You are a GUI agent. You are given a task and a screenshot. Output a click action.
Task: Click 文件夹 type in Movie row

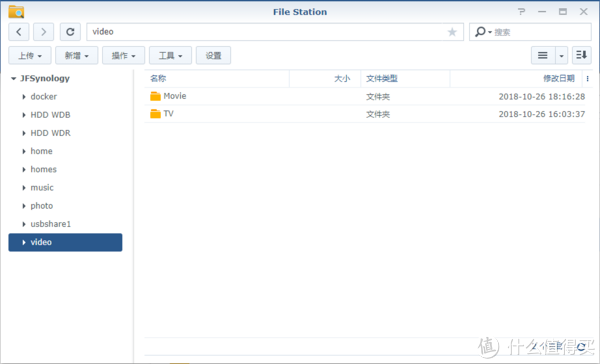pos(378,96)
